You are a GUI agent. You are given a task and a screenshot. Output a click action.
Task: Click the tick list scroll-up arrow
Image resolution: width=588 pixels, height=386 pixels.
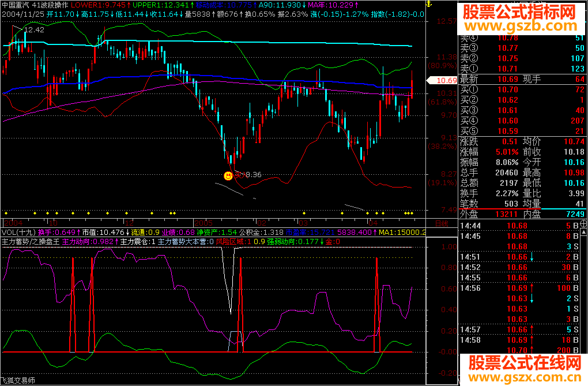pyautogui.click(x=583, y=232)
